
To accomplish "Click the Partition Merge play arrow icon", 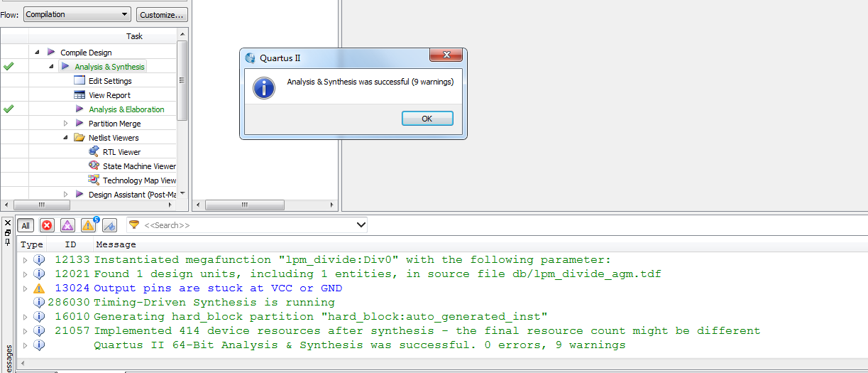I will point(79,124).
